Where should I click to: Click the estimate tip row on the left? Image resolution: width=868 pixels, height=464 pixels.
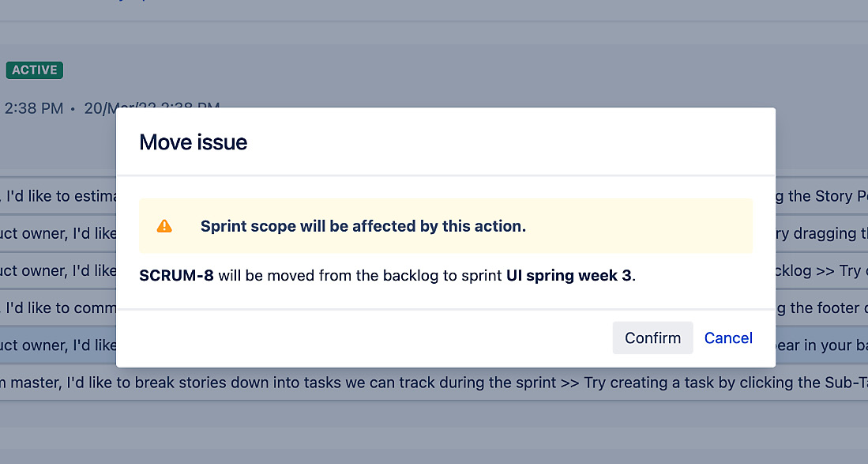[55, 196]
